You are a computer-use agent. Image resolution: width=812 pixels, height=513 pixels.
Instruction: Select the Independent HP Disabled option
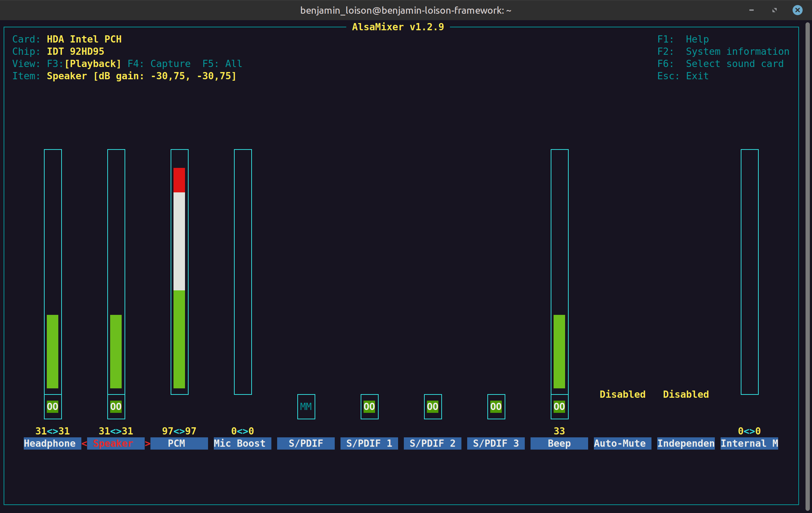pyautogui.click(x=686, y=394)
